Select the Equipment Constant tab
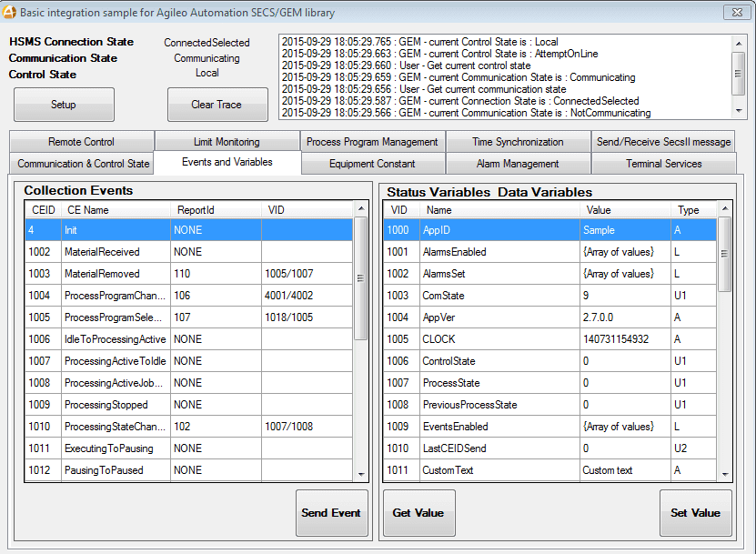The height and width of the screenshot is (554, 756). tap(372, 164)
